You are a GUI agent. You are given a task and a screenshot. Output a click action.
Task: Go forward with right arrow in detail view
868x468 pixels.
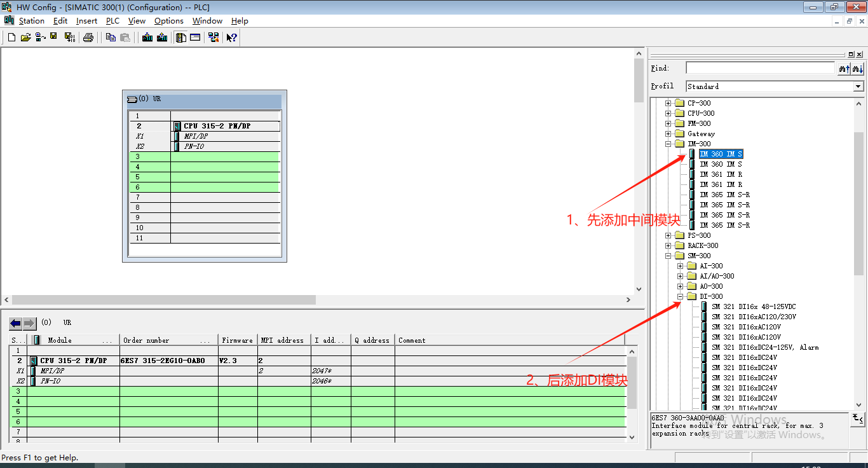[29, 323]
